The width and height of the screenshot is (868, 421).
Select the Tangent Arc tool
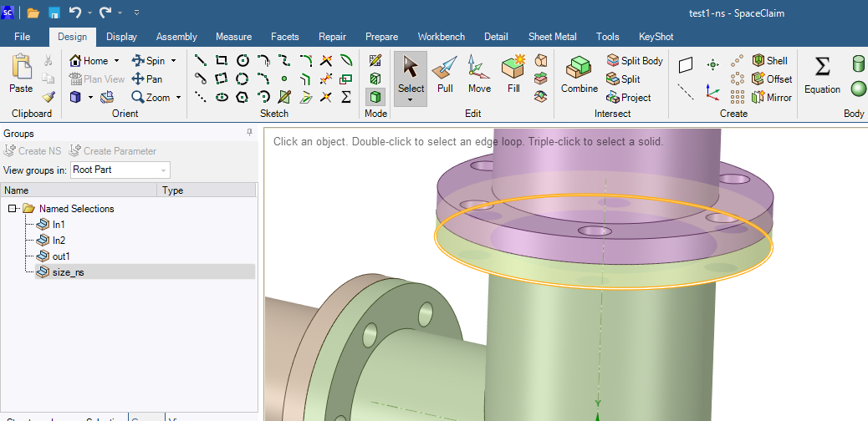tap(263, 60)
